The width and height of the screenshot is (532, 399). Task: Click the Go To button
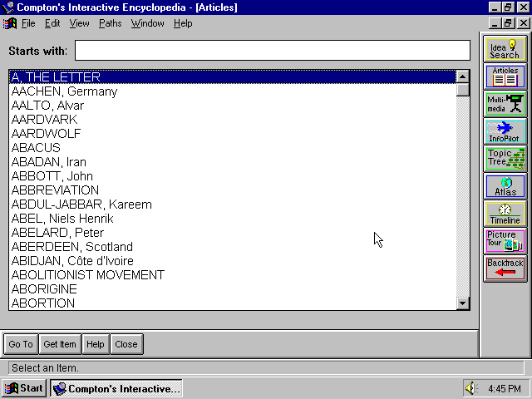21,344
